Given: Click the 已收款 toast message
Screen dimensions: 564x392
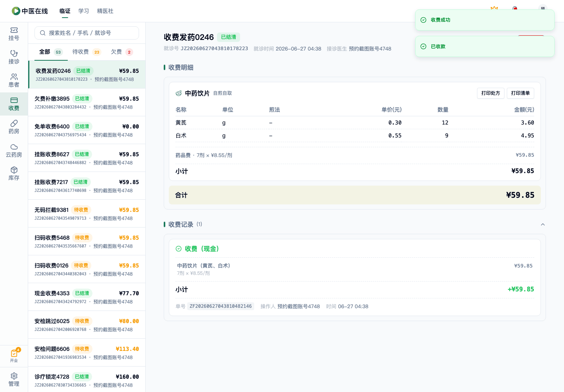Looking at the screenshot, I should point(485,47).
